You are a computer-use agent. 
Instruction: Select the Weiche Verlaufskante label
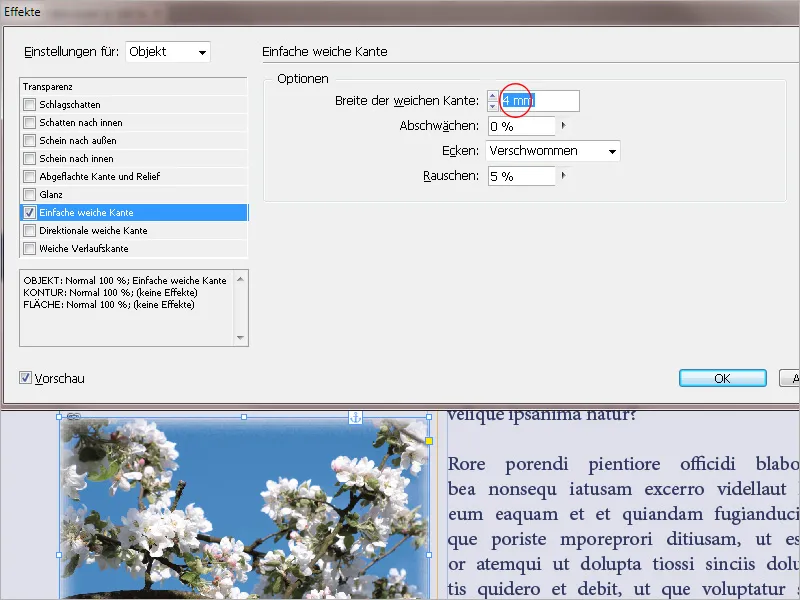[84, 248]
